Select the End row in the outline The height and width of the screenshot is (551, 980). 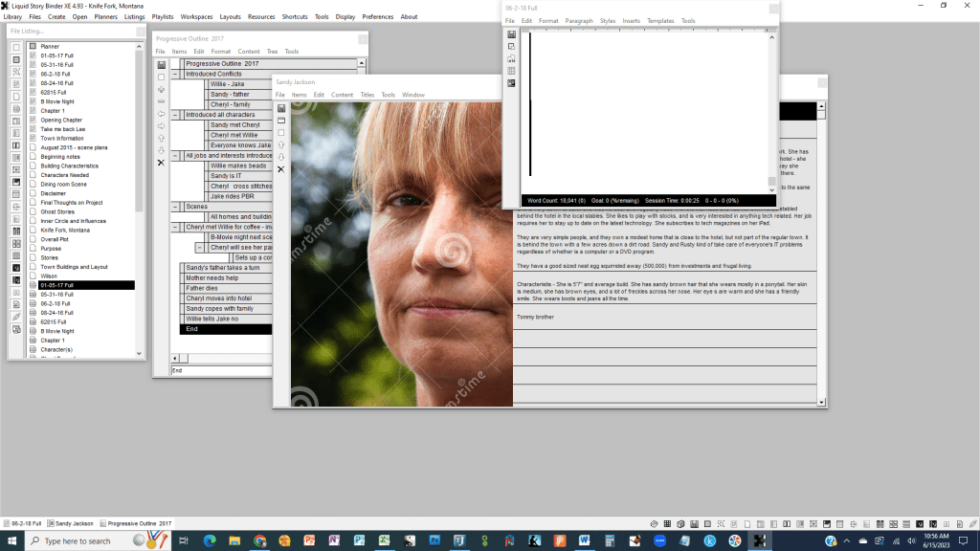click(191, 329)
